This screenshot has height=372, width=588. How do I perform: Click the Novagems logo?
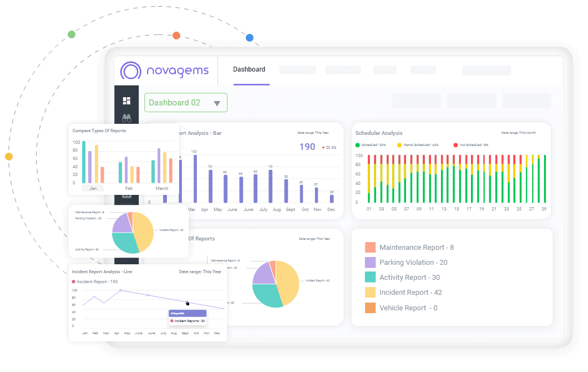(x=165, y=70)
